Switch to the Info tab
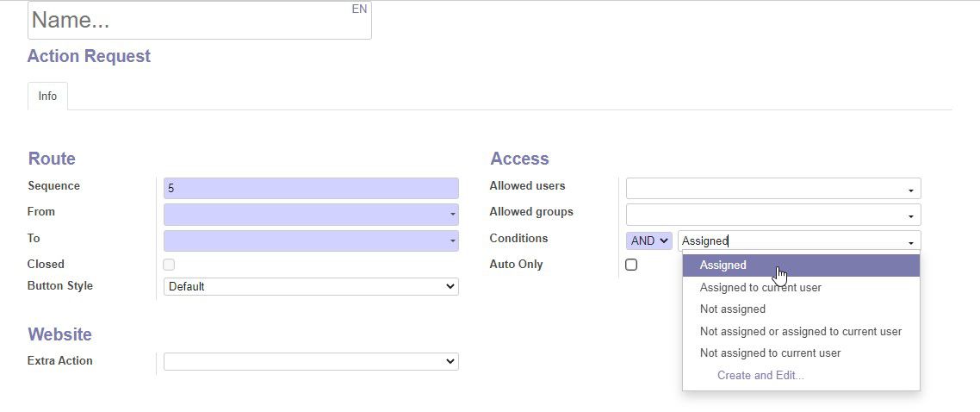This screenshot has height=412, width=980. coord(47,97)
